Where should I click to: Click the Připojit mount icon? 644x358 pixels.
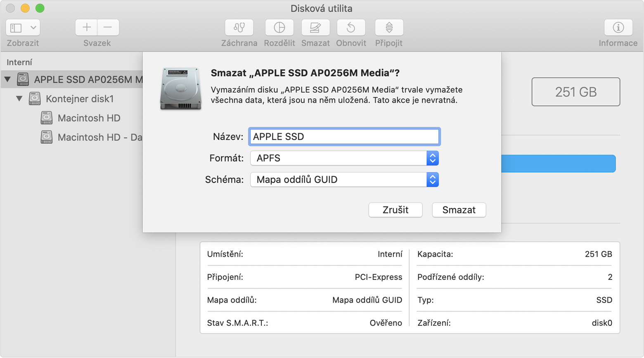pyautogui.click(x=389, y=28)
